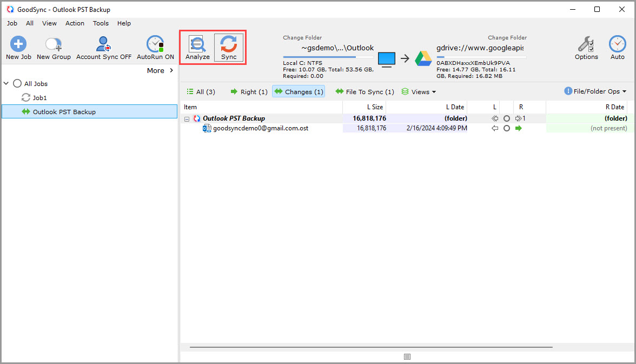
Task: Show File To Sync (1) tab
Action: 365,92
